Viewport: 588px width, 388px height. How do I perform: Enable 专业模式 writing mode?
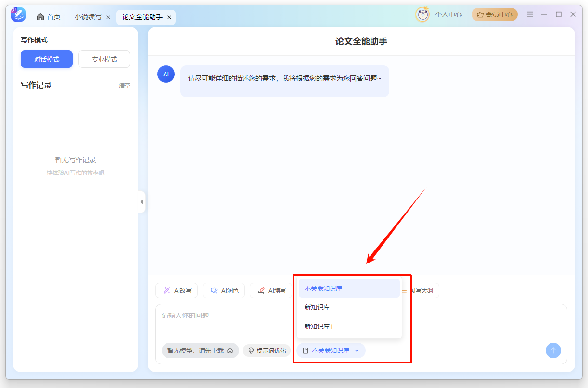[104, 59]
